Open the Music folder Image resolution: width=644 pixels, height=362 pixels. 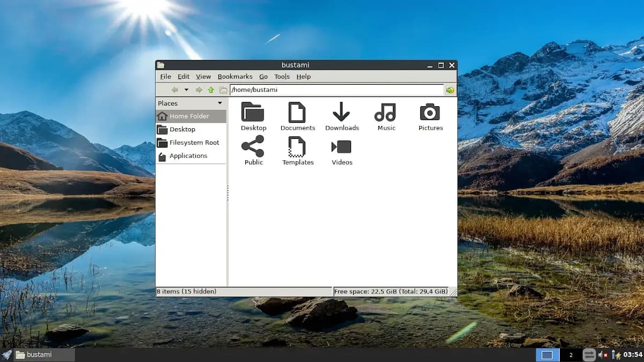385,113
